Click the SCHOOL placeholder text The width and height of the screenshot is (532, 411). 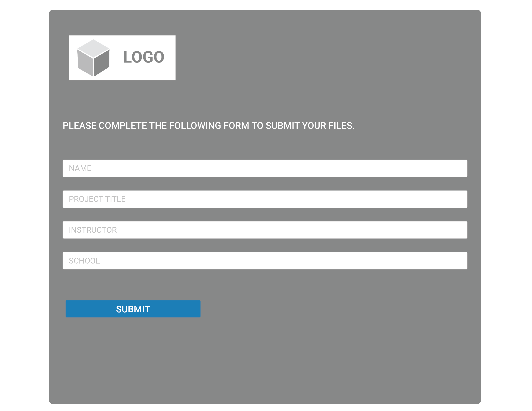[84, 261]
